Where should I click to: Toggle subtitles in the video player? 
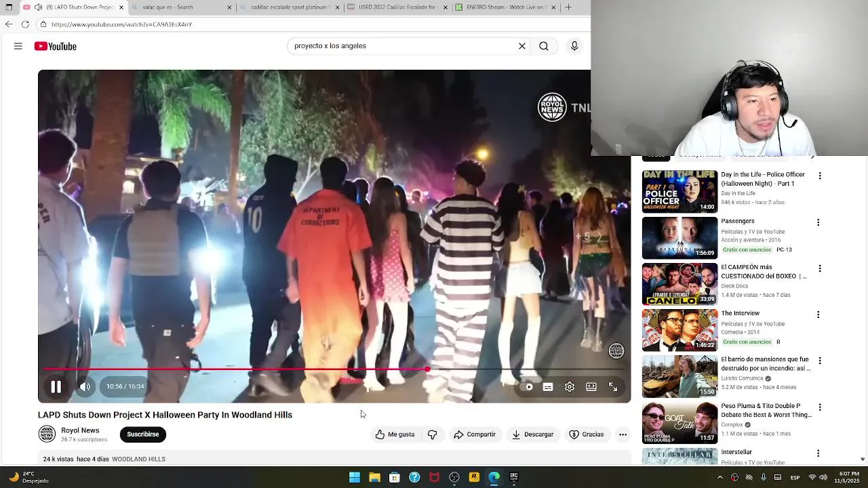[548, 387]
